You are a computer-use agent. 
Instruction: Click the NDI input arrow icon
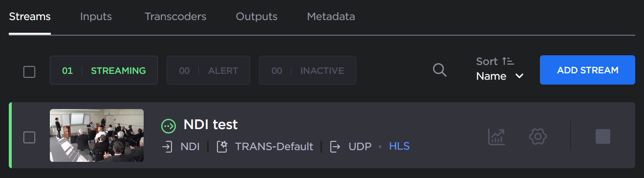coord(168,146)
